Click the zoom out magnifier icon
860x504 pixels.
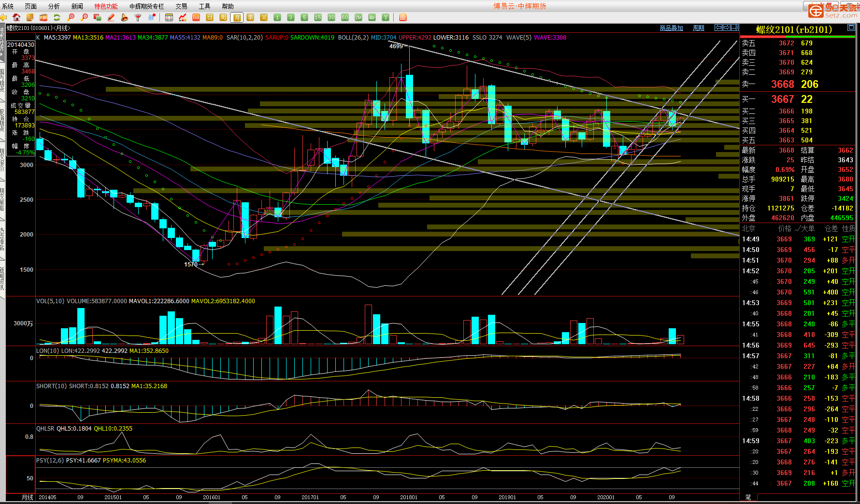[x=85, y=17]
